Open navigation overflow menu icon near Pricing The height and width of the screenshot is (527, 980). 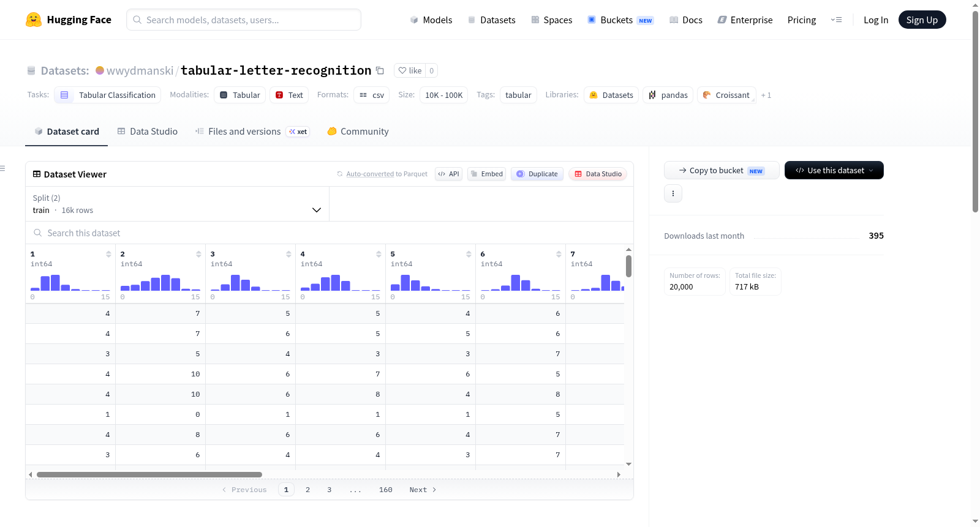click(x=836, y=20)
